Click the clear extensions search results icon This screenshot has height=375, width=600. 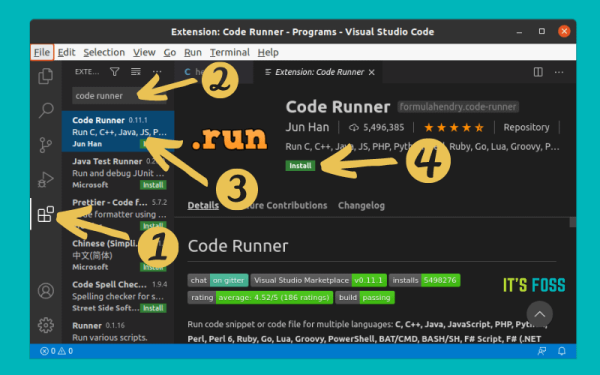point(135,72)
